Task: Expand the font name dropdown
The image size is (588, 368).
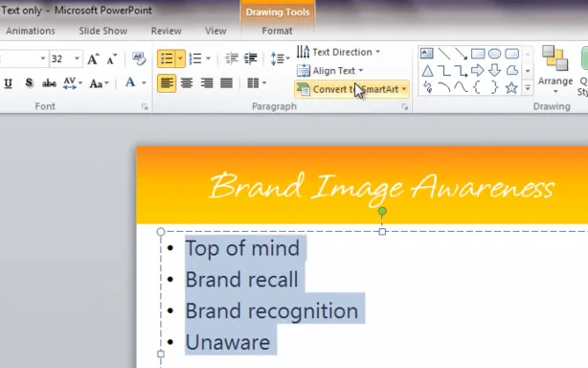Action: (43, 58)
